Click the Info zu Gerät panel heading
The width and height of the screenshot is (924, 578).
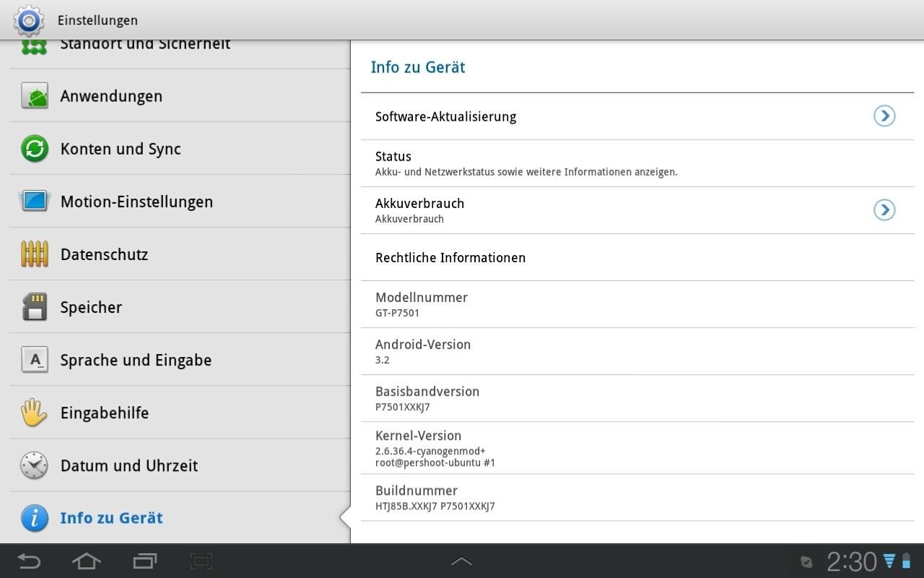(418, 67)
